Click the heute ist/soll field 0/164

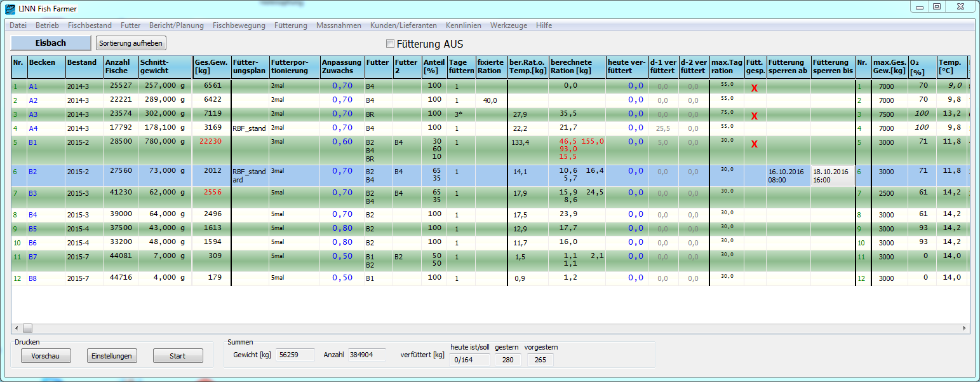(x=469, y=360)
